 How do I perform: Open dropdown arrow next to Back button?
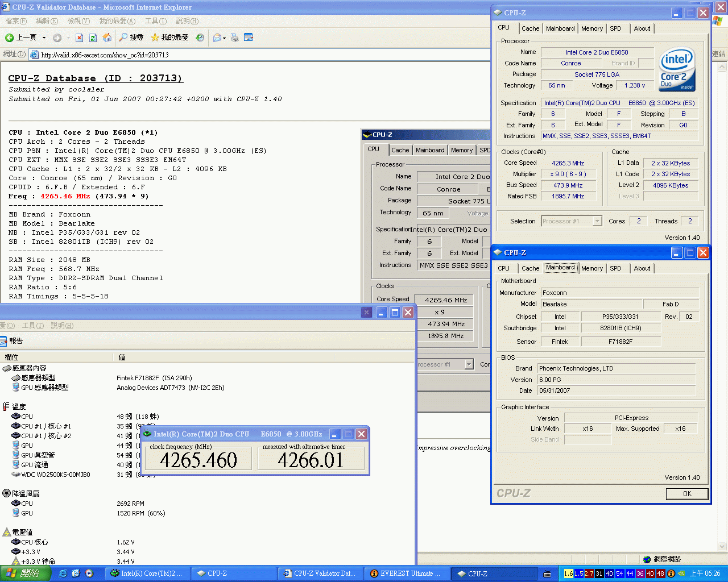[x=44, y=38]
